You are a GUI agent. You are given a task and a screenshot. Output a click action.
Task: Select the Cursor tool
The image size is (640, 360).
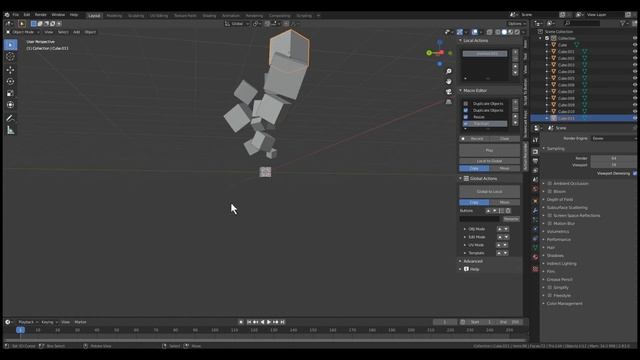tap(11, 57)
